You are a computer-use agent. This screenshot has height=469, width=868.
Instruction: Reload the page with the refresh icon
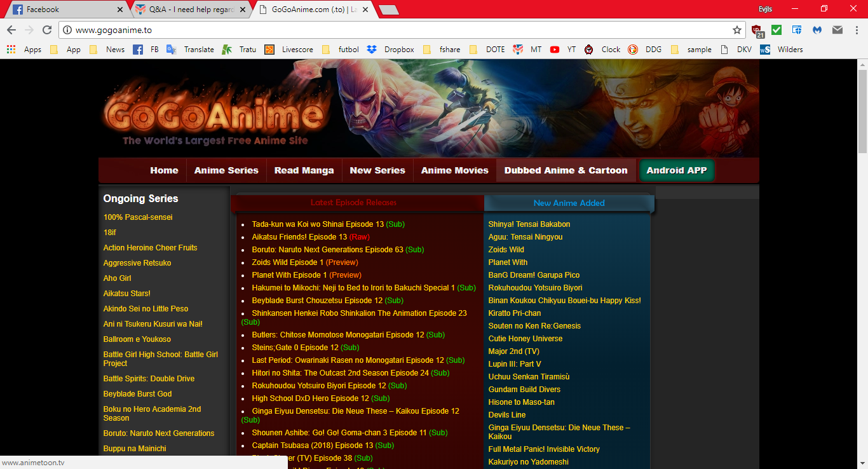tap(47, 30)
